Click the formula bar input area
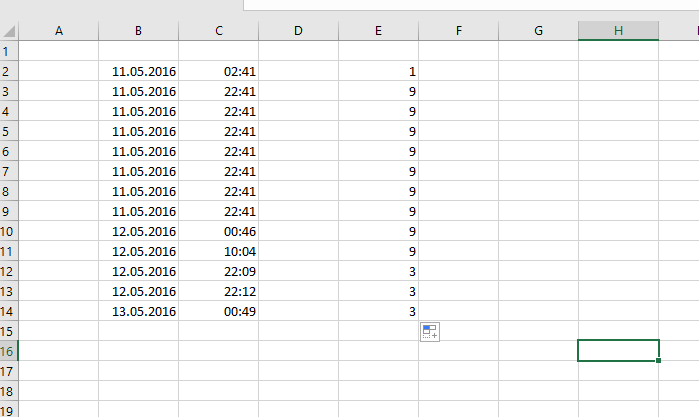Image resolution: width=699 pixels, height=417 pixels. (x=471, y=5)
